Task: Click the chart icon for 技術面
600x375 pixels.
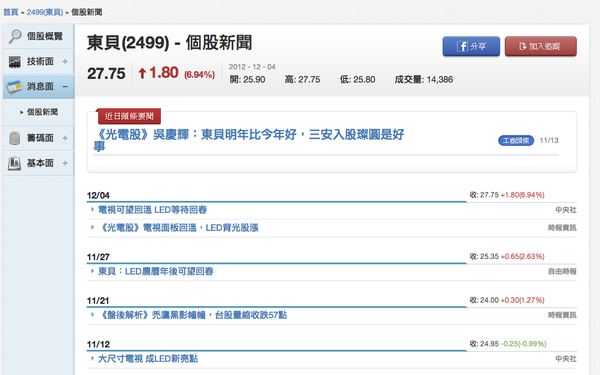Action: pyautogui.click(x=15, y=62)
